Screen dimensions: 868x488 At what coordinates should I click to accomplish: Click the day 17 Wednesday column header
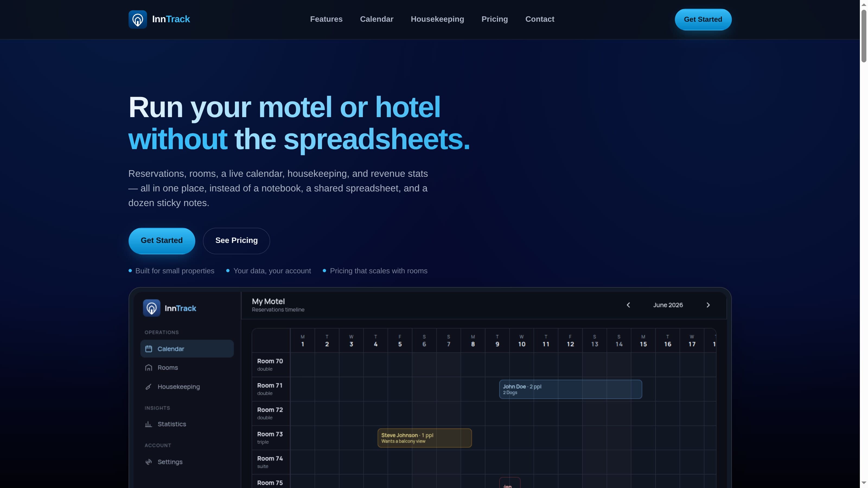[x=692, y=341]
